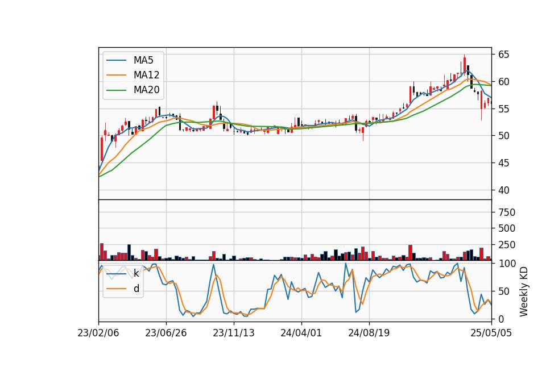This screenshot has width=546, height=392.
Task: Click the 24/04/01 date axis label
Action: (301, 333)
